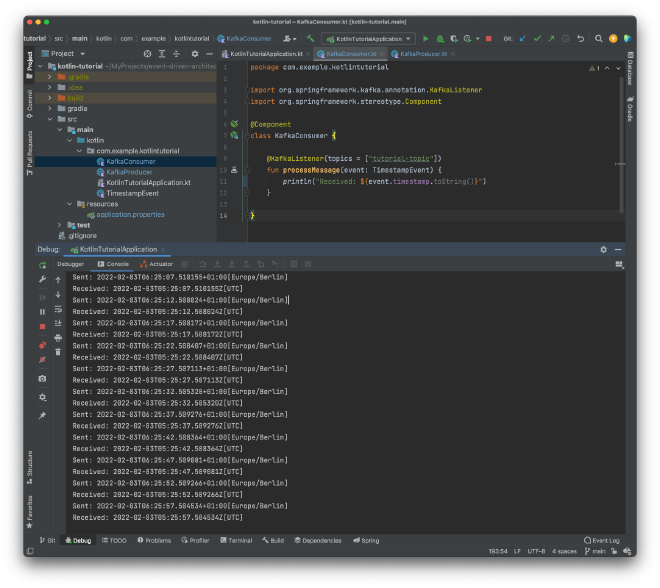Pause the program in debugger
The height and width of the screenshot is (588, 660).
coord(42,312)
